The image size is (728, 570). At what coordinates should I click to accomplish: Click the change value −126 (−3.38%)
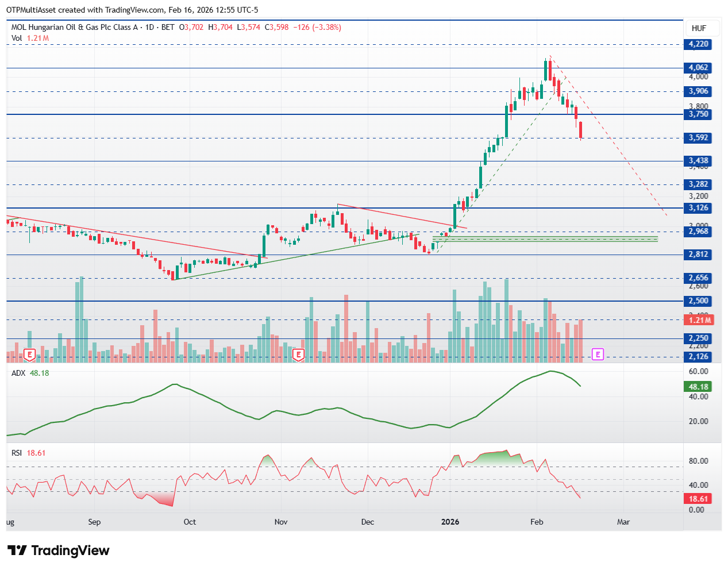coord(317,27)
